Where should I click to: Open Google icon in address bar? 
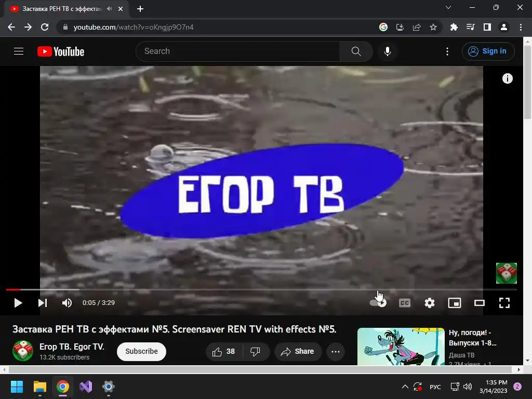(383, 27)
